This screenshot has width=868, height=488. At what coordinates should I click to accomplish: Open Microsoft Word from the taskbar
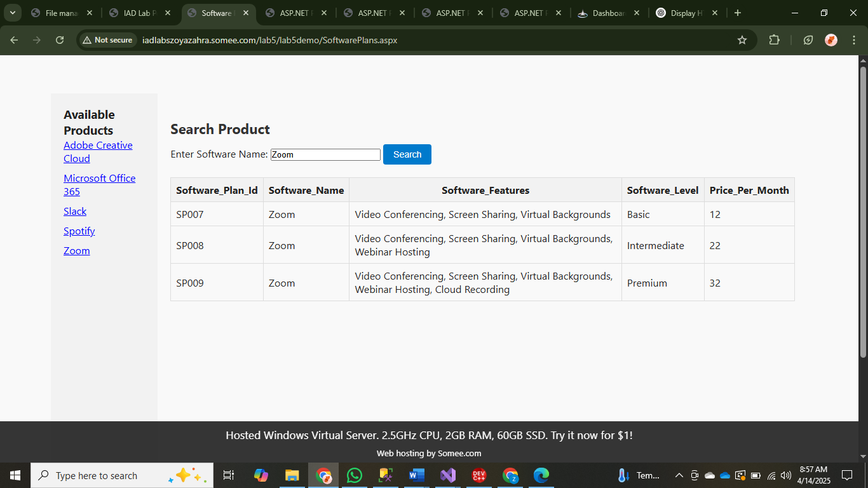point(417,475)
